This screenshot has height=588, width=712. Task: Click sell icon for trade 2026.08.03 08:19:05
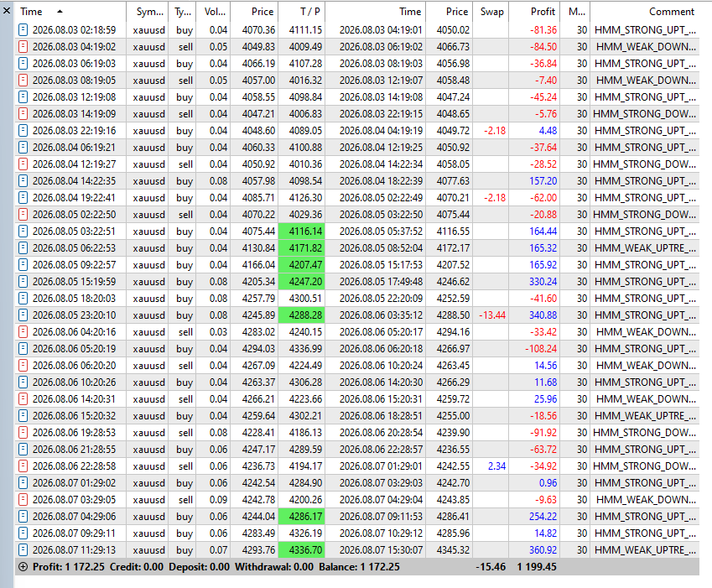coord(23,81)
